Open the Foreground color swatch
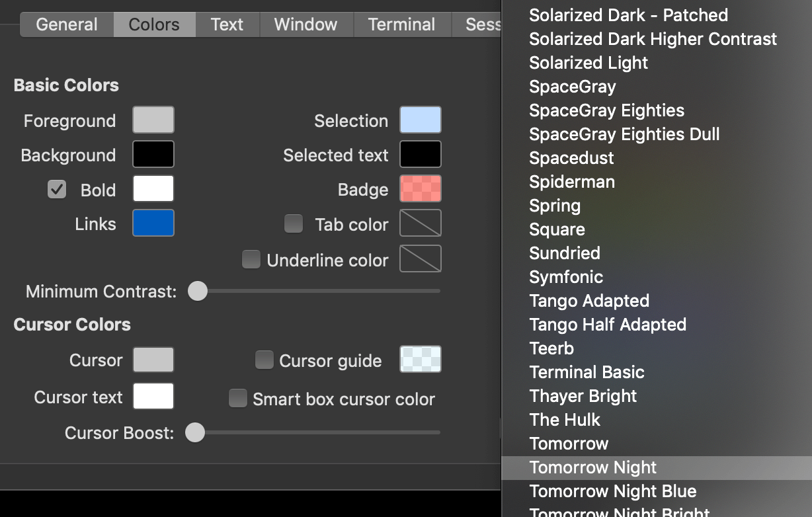The image size is (812, 517). (153, 120)
